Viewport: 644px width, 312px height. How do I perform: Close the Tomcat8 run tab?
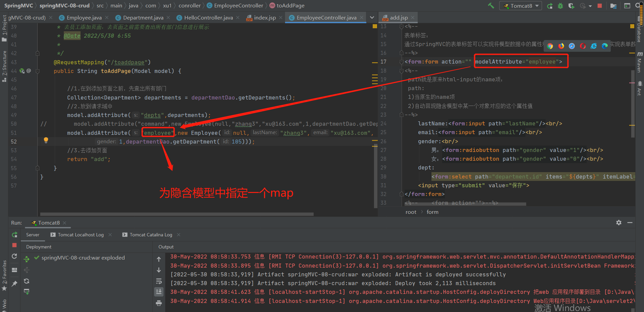[x=64, y=223]
